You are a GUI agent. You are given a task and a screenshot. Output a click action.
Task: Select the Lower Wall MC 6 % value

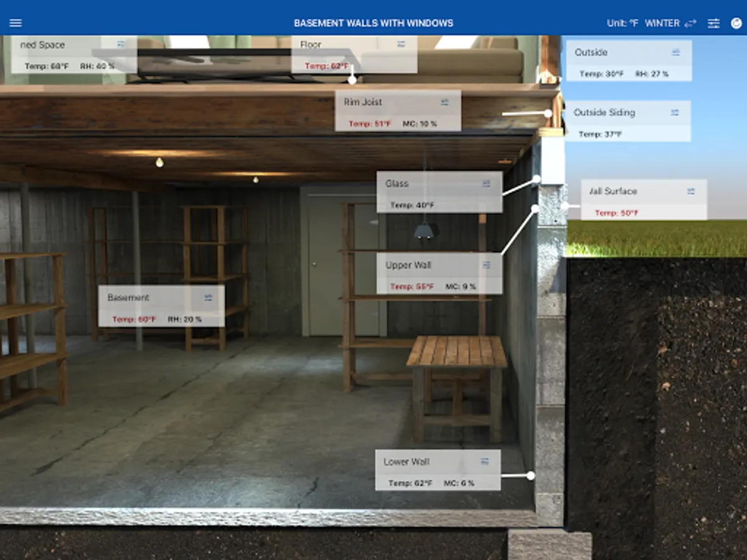click(459, 483)
